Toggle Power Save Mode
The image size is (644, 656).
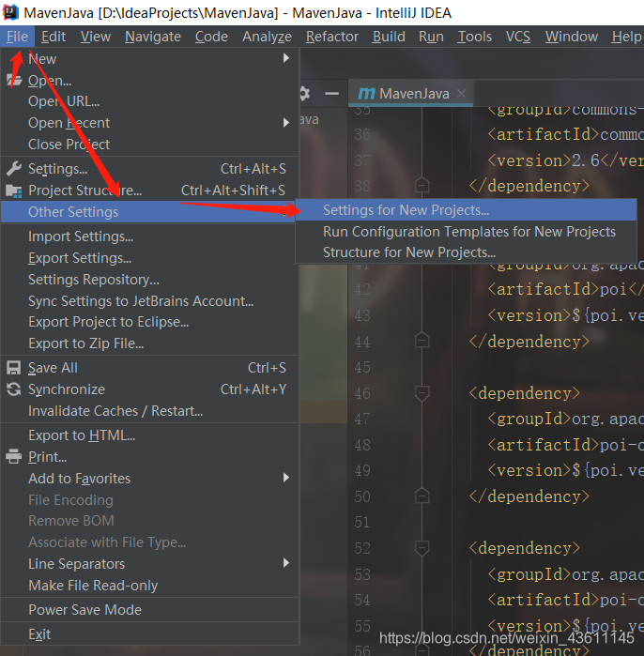pos(150,610)
